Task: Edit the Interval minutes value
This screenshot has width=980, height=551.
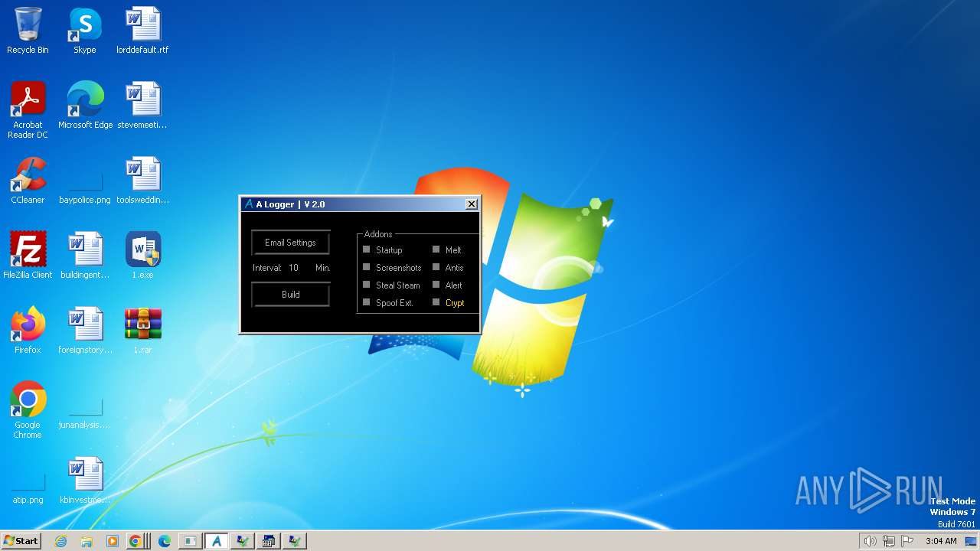Action: click(x=294, y=268)
